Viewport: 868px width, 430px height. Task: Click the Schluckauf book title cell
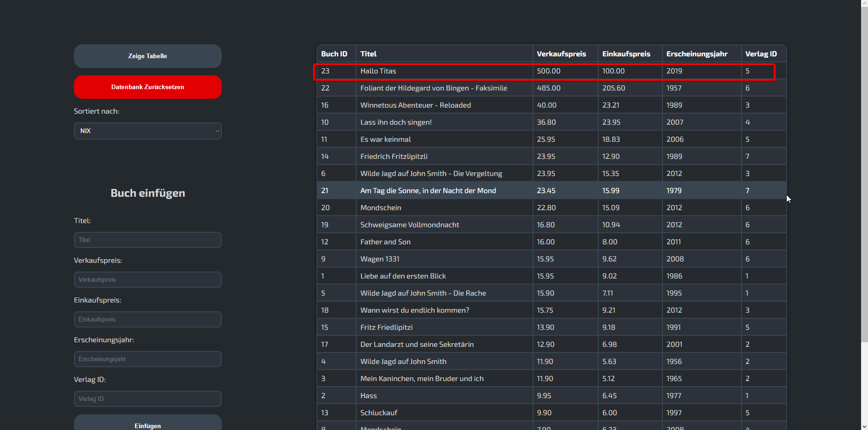pos(379,413)
